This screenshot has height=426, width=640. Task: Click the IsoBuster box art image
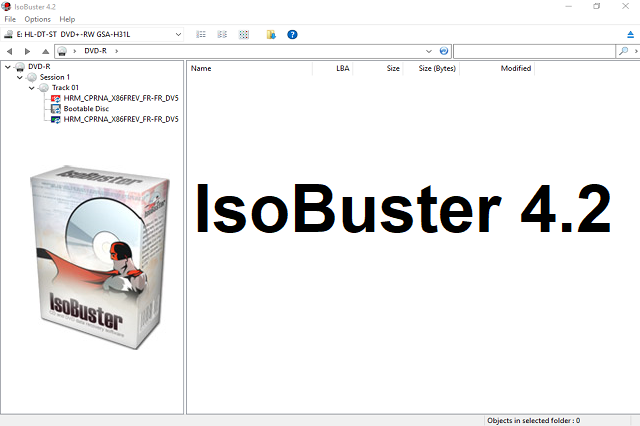(101, 257)
